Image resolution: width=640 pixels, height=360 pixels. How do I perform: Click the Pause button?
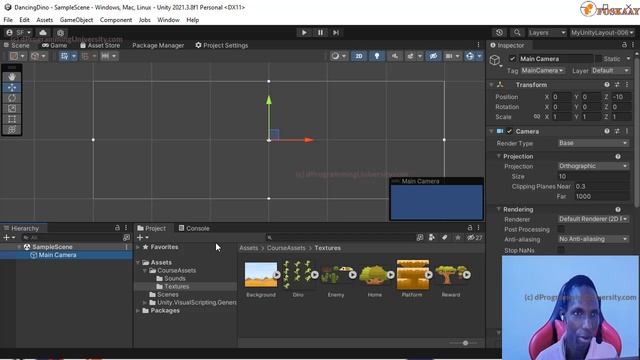tap(320, 33)
